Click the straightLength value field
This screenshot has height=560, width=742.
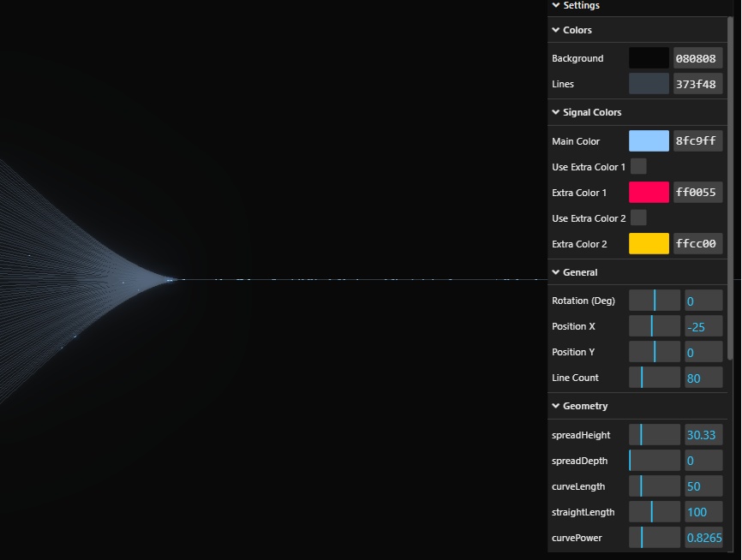pyautogui.click(x=703, y=512)
